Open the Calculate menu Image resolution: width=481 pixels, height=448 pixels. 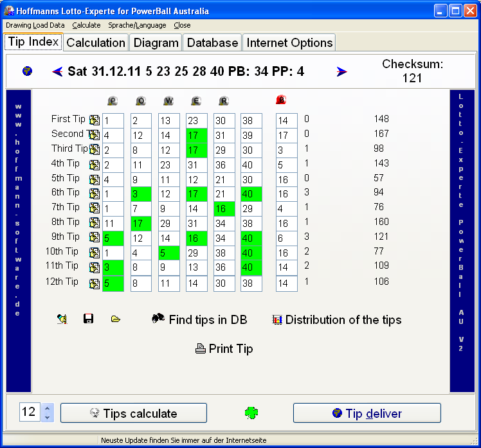pos(87,25)
